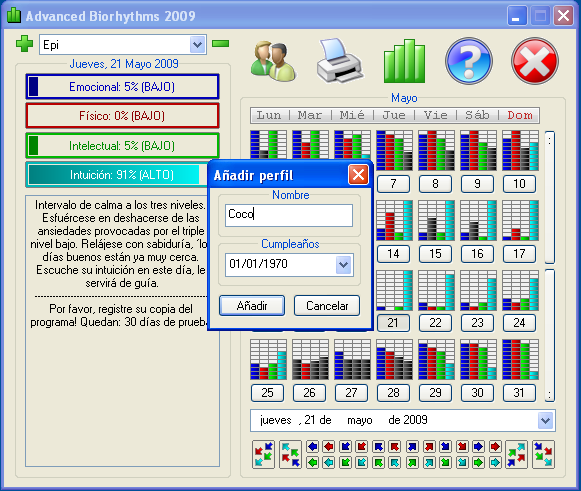Viewport: 581px width, 491px height.
Task: Click the large green bar chart icon
Action: pos(404,61)
